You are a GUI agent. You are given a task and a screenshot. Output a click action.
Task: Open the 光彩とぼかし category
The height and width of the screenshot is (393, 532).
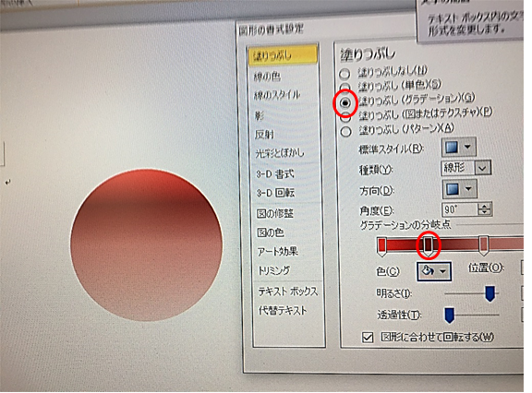tap(280, 153)
